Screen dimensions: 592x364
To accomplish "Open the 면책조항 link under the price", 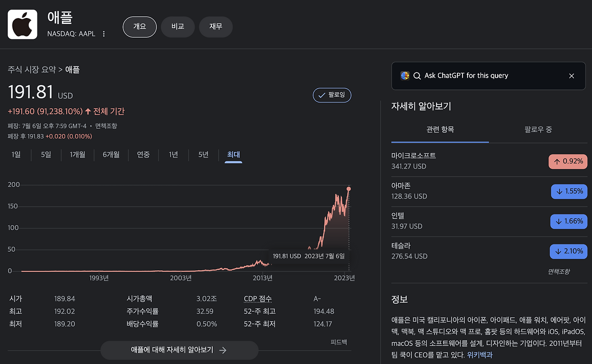I will 106,126.
